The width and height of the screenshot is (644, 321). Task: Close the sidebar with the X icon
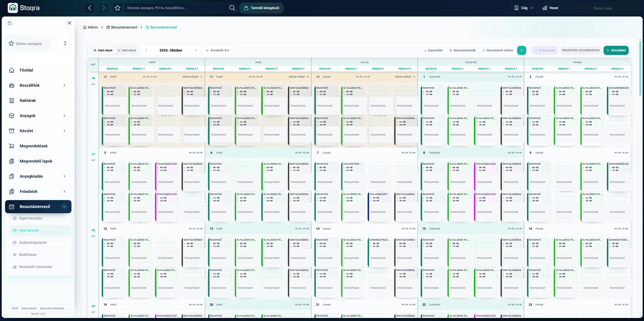point(69,23)
